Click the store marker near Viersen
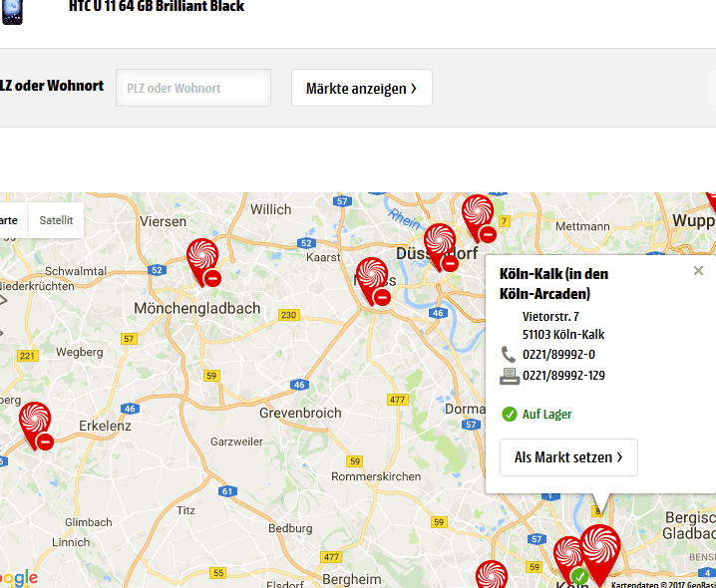716x588 pixels. [202, 261]
